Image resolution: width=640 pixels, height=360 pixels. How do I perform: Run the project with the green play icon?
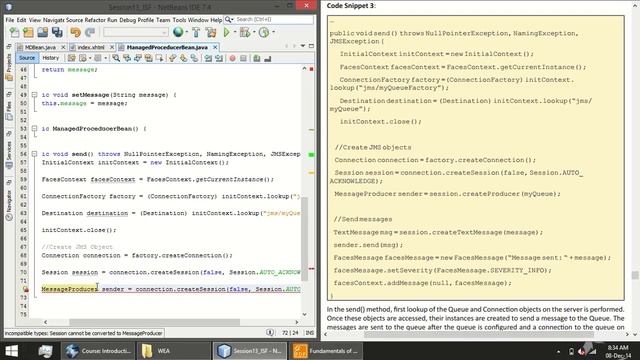click(x=227, y=32)
